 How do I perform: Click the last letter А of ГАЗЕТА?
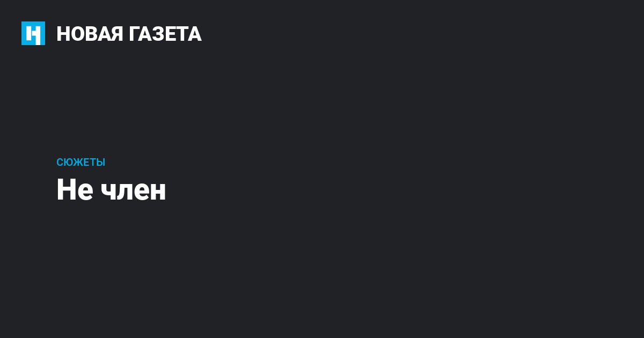[195, 34]
